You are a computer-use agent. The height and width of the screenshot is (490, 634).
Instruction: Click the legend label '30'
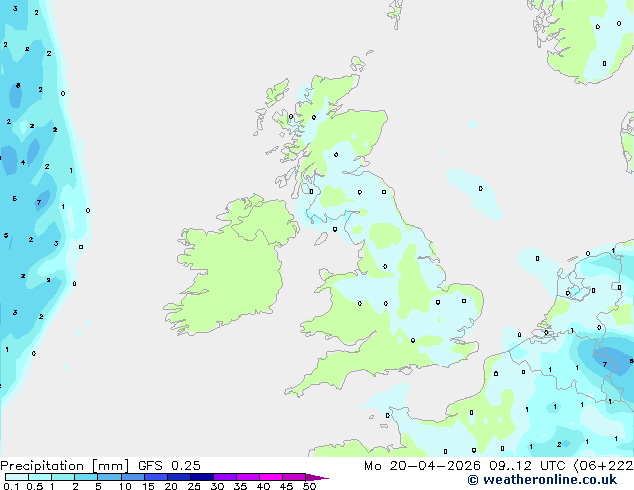pos(217,486)
